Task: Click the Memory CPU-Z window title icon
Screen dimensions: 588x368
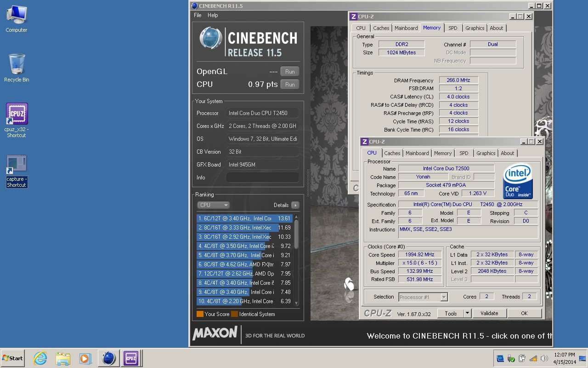Action: [353, 17]
